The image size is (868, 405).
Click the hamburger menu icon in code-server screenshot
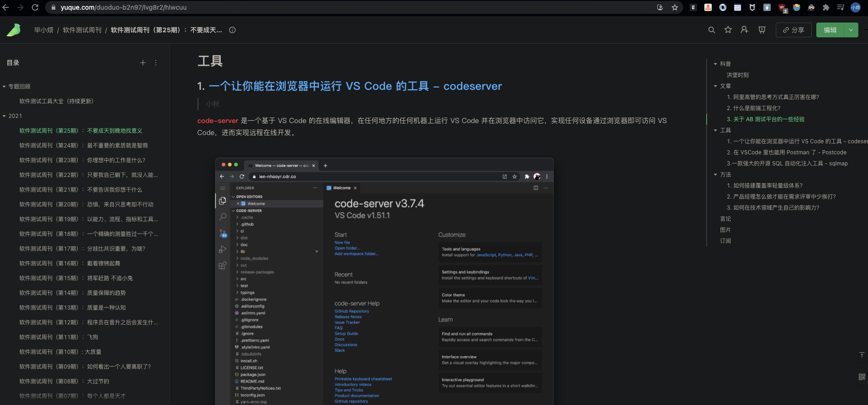click(x=223, y=188)
